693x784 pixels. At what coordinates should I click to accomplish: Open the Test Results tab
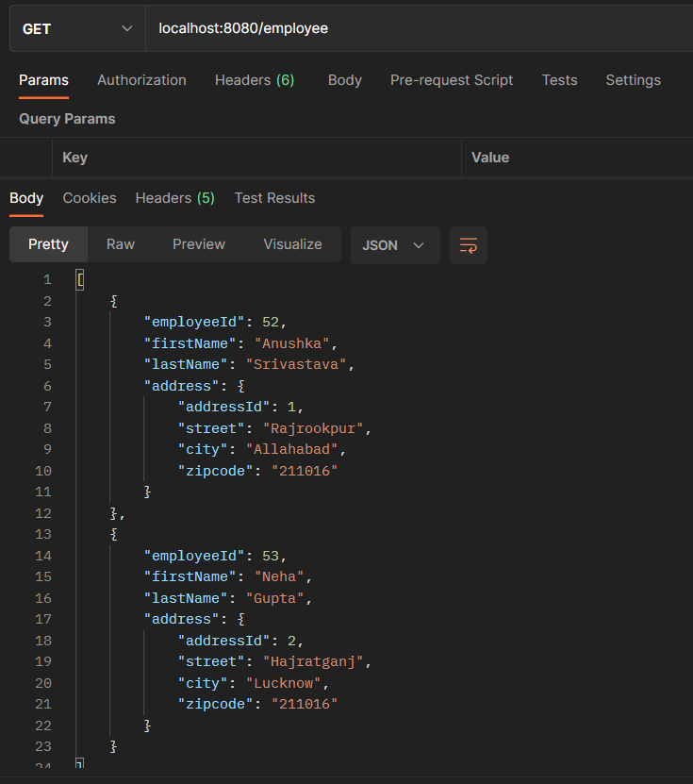point(274,198)
